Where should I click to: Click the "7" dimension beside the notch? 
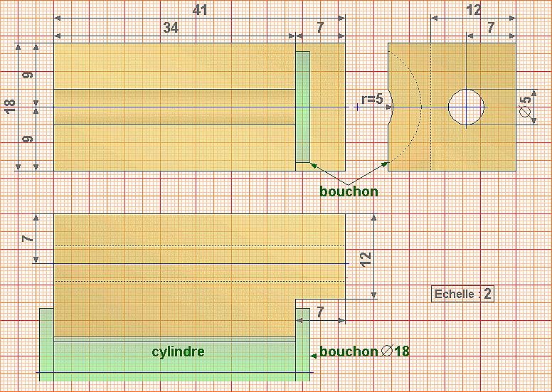tap(320, 312)
